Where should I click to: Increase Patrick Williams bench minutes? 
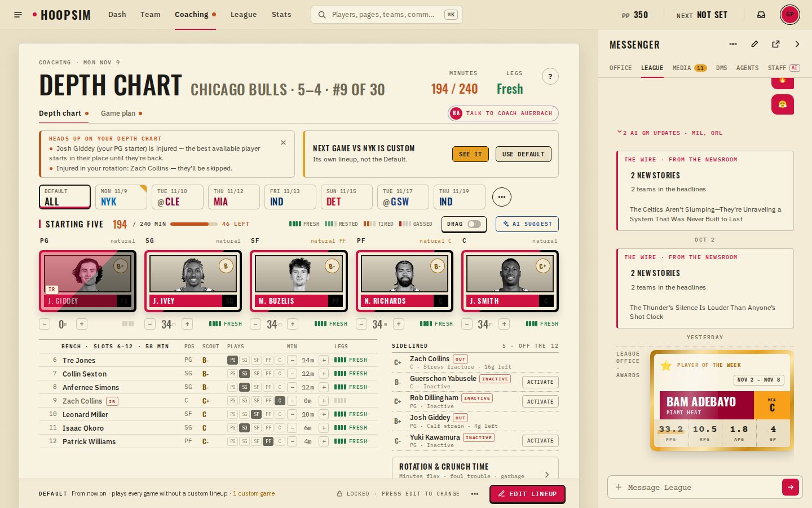pos(324,441)
